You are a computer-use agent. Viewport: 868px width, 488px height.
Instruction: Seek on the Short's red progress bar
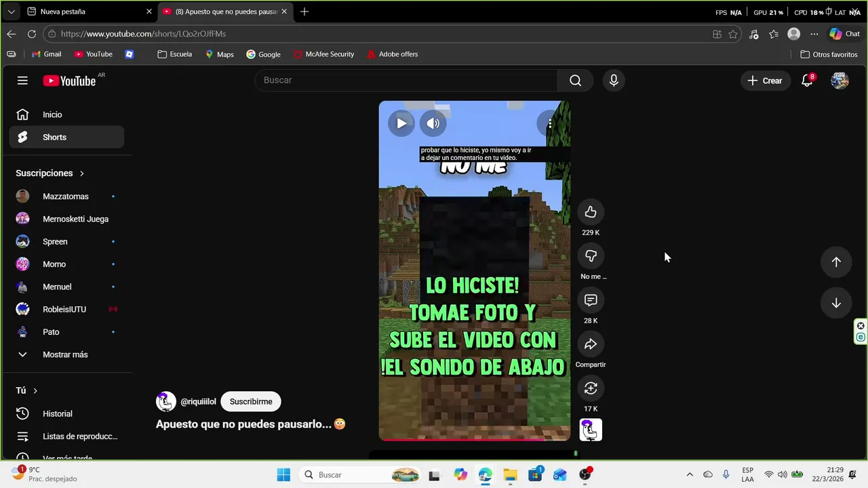(475, 439)
